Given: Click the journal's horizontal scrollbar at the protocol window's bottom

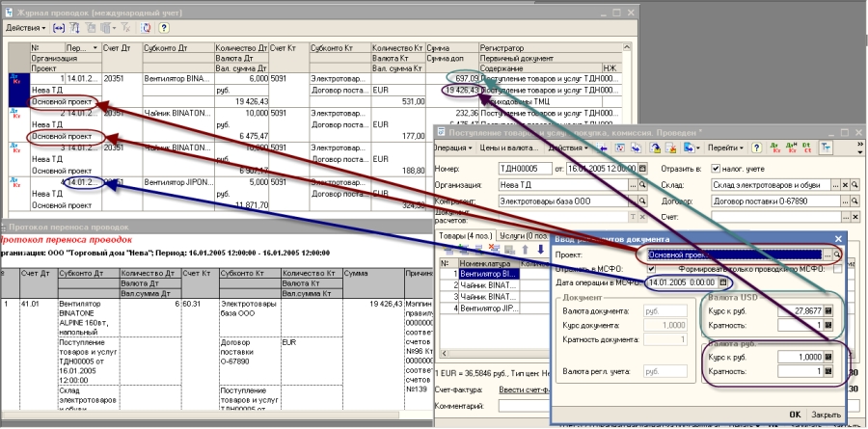Looking at the screenshot, I should pyautogui.click(x=200, y=415).
